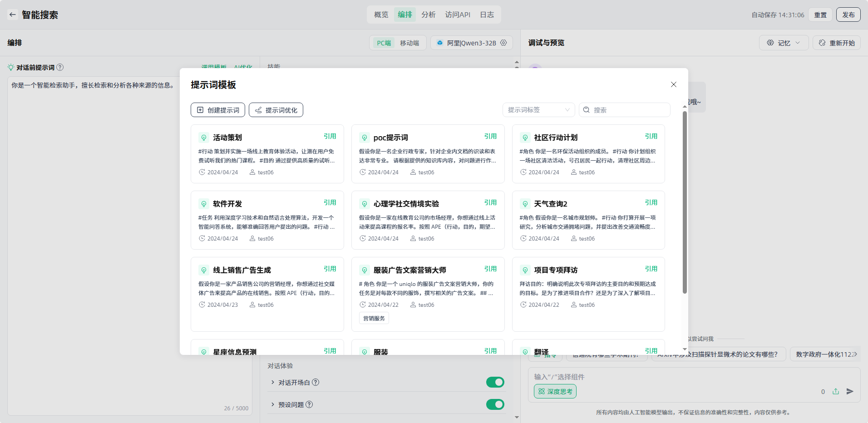The width and height of the screenshot is (868, 423).
Task: Click 引用 on the 活动策划 template
Action: tap(330, 136)
